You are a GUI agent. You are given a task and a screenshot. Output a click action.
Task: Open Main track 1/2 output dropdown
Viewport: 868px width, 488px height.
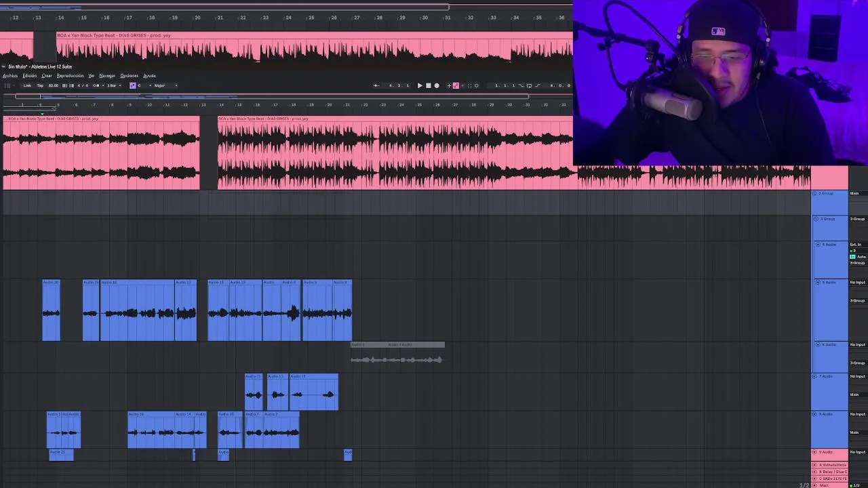(857, 485)
